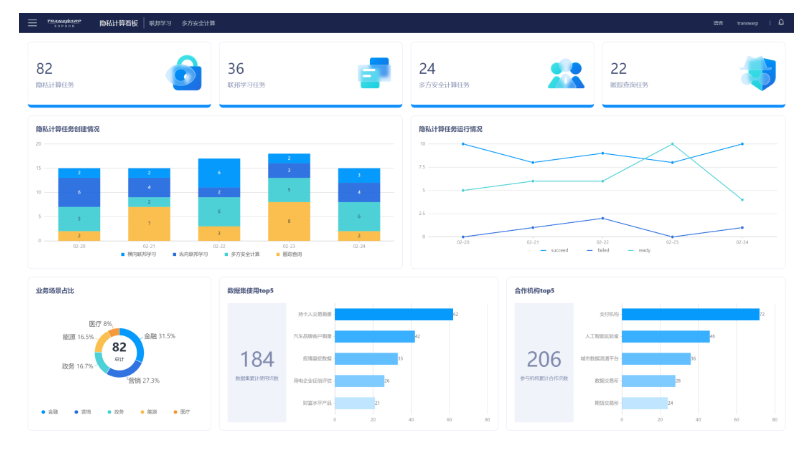805x467 pixels.
Task: Click the people icon on 多方安全计算任务 card
Action: coord(565,74)
